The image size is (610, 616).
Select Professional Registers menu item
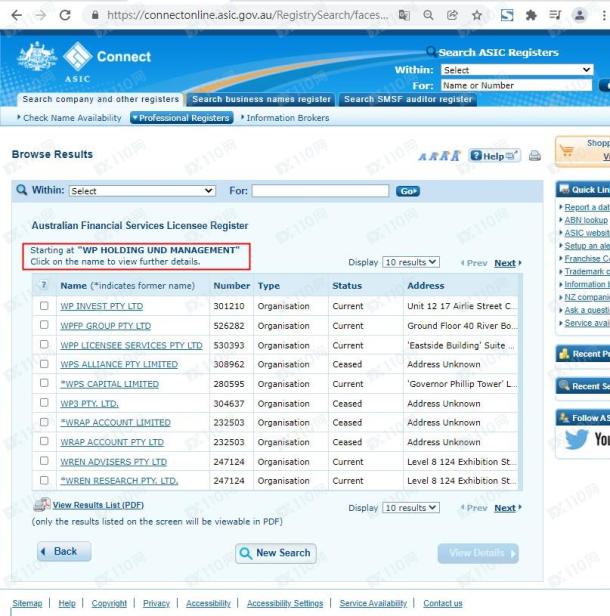[181, 118]
